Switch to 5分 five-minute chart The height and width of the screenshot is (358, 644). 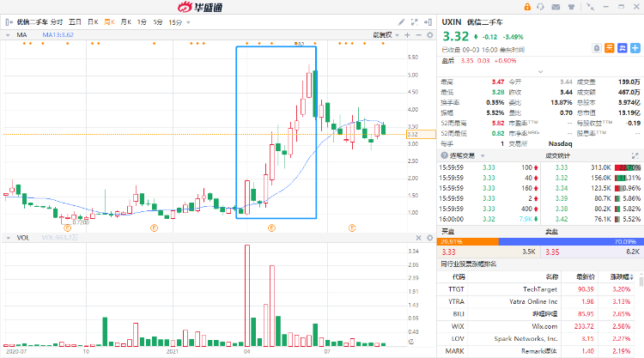coord(158,22)
